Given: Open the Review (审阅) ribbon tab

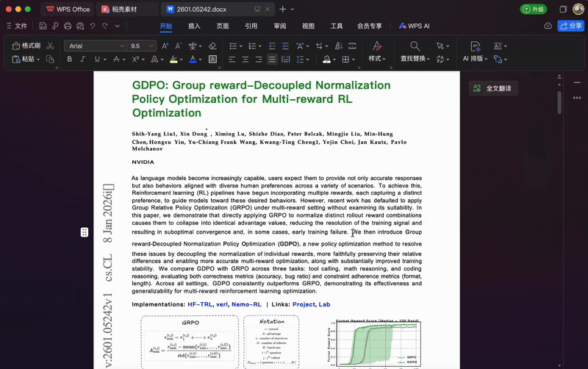Looking at the screenshot, I should pos(280,26).
